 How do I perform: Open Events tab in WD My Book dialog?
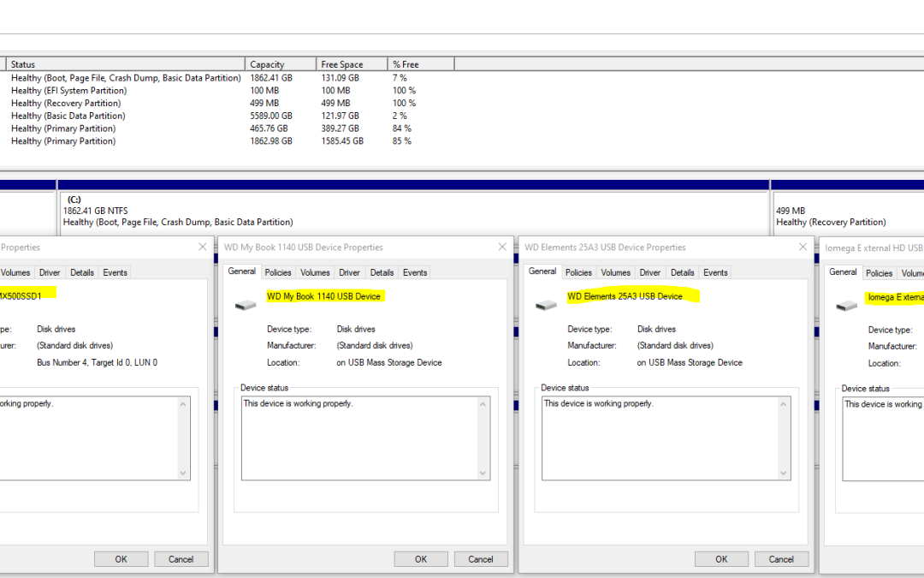pos(415,272)
